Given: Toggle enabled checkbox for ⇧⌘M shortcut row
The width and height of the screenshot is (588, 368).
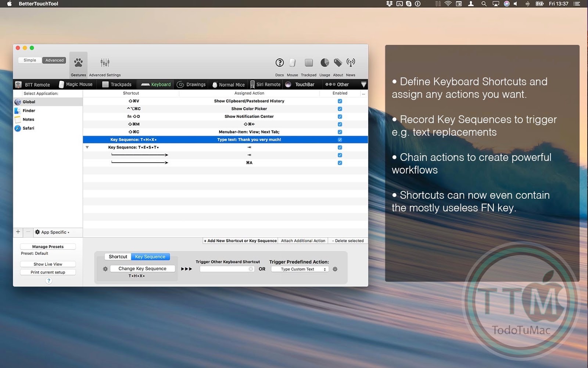Looking at the screenshot, I should click(x=340, y=124).
